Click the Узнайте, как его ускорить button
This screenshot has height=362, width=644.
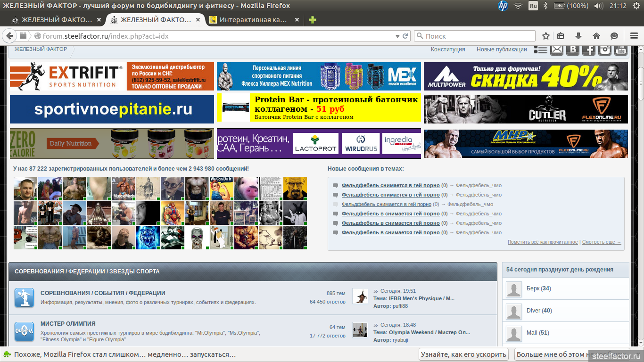coord(464,354)
